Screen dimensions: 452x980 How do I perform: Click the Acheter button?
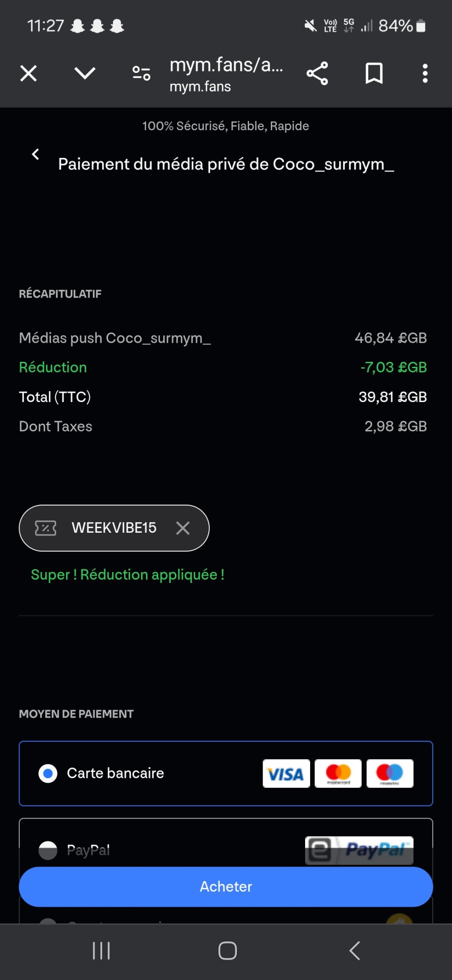226,887
